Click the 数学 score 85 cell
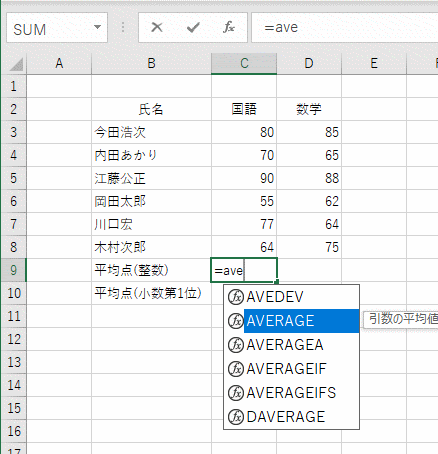438x454 pixels. [309, 132]
